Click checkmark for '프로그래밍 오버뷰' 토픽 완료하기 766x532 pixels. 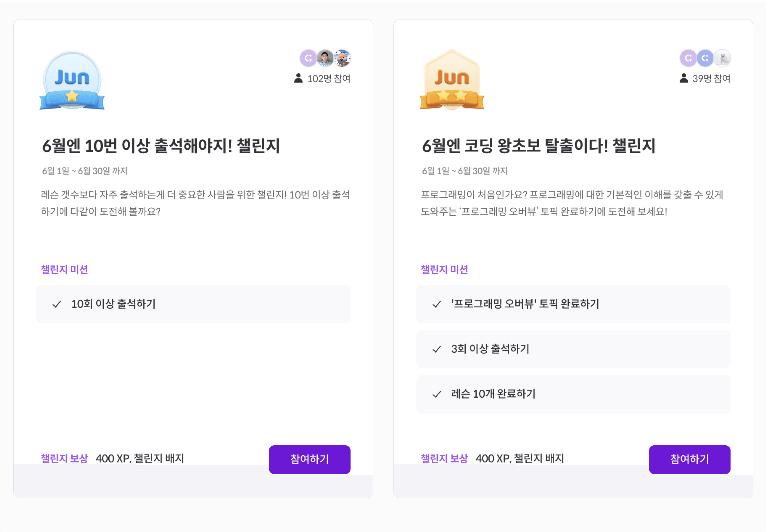[437, 304]
